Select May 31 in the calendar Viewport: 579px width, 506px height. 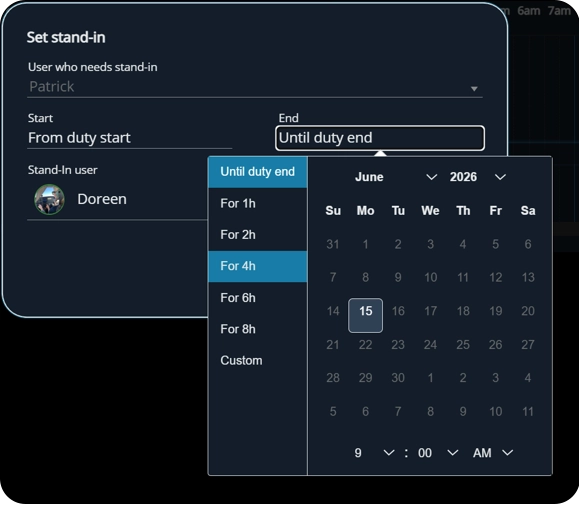(x=333, y=245)
